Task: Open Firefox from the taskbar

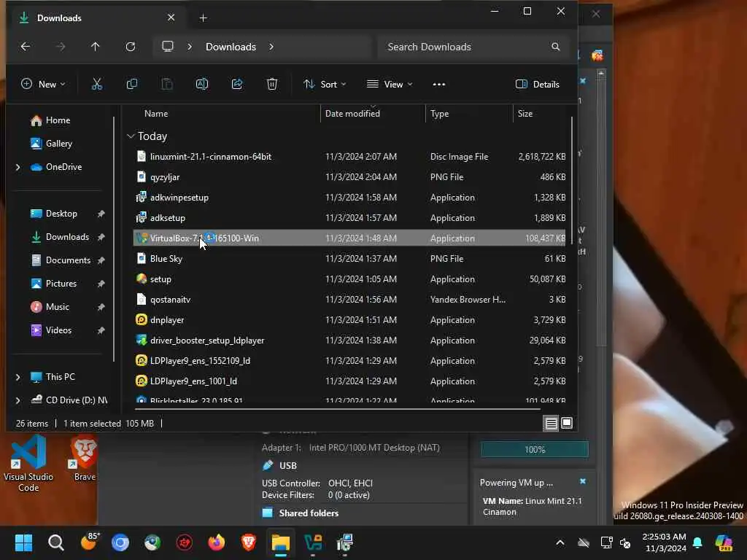Action: click(216, 542)
